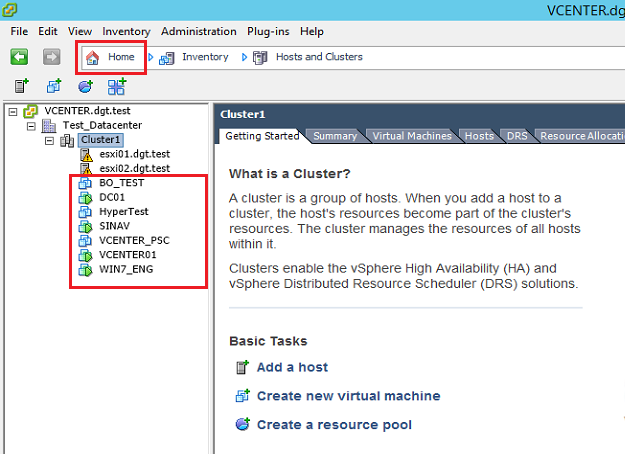Collapse the Cluster1 tree node
Viewport: 625px width, 454px height.
49,141
